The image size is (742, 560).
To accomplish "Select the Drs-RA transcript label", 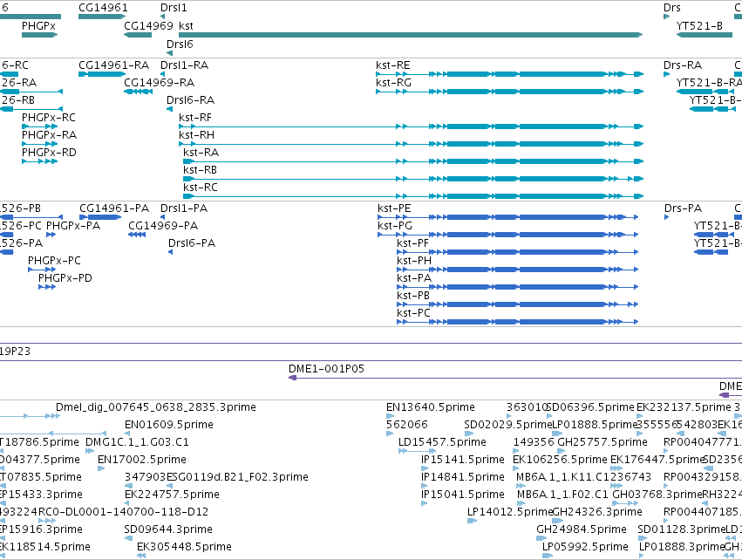I will (x=683, y=65).
